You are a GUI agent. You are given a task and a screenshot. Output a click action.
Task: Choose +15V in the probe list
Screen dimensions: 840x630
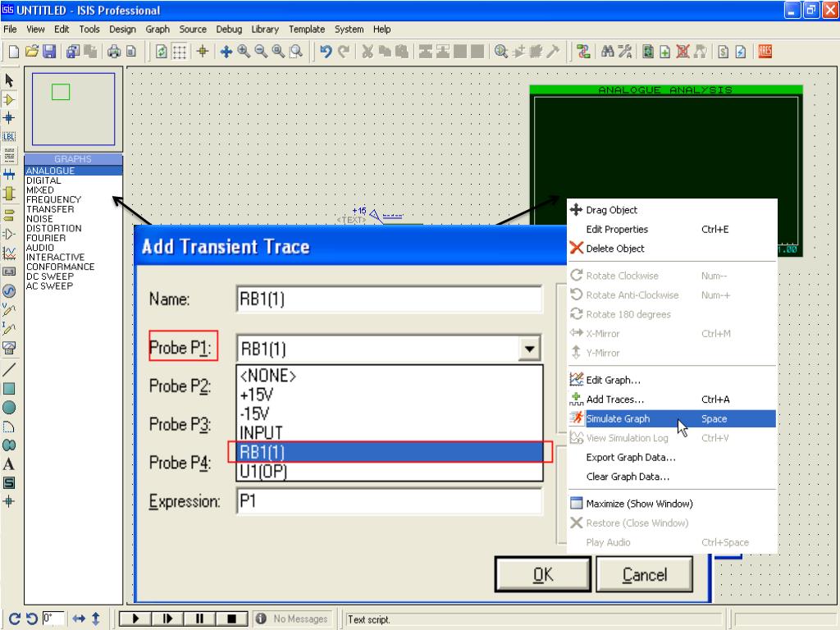(x=390, y=395)
